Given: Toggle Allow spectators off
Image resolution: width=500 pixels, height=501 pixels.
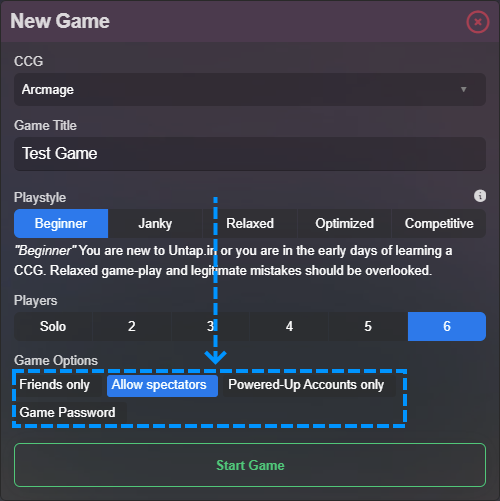Looking at the screenshot, I should click(162, 386).
